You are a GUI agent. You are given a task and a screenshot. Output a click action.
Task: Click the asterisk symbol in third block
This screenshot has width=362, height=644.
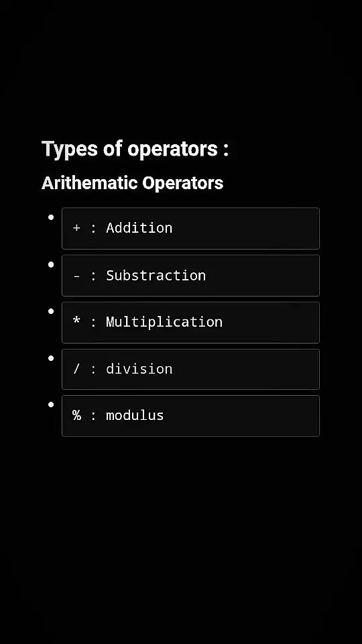76,321
